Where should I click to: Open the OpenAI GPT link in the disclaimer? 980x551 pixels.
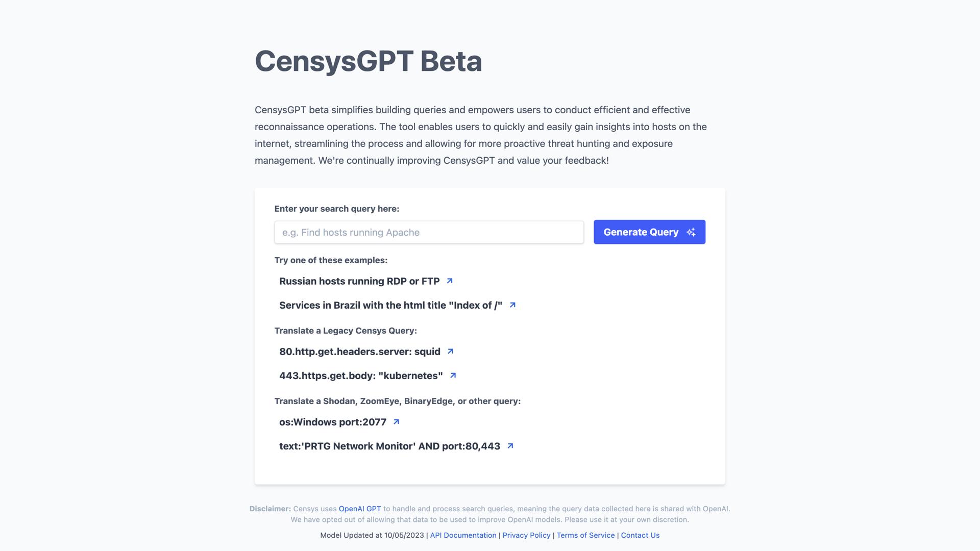(359, 509)
